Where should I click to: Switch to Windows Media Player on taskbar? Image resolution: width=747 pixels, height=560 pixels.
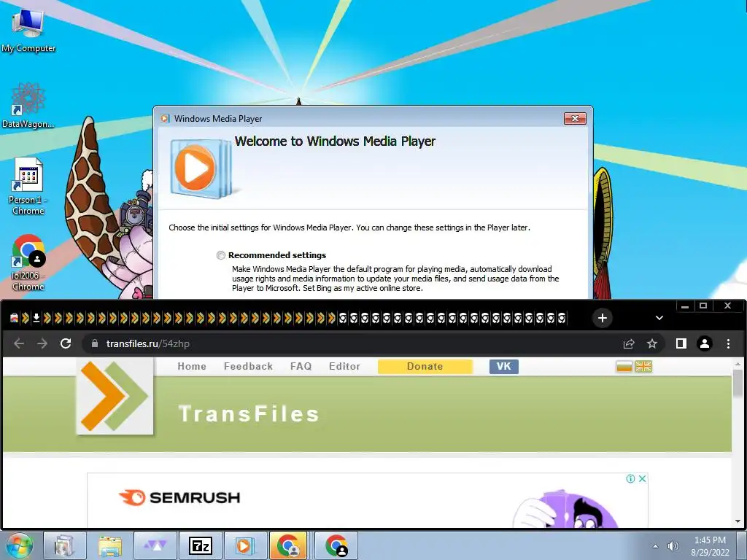coord(245,545)
